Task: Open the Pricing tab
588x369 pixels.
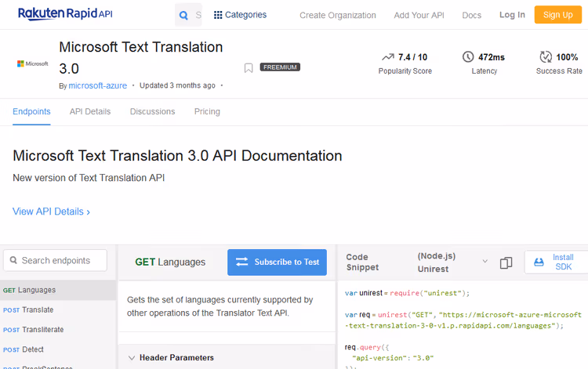Action: pyautogui.click(x=207, y=111)
